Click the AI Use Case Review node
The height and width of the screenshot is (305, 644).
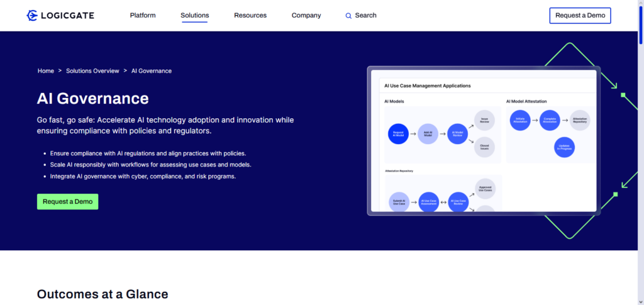tap(458, 202)
